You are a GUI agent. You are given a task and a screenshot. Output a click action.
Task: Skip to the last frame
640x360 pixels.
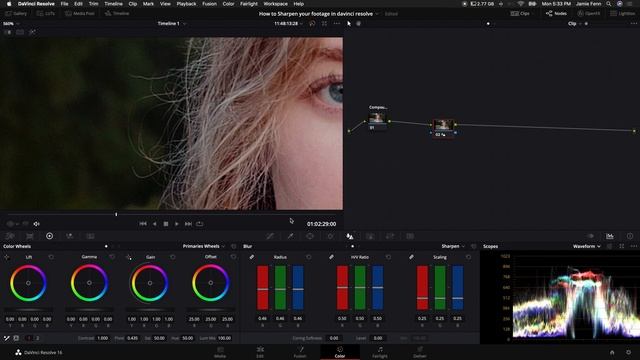click(x=188, y=224)
